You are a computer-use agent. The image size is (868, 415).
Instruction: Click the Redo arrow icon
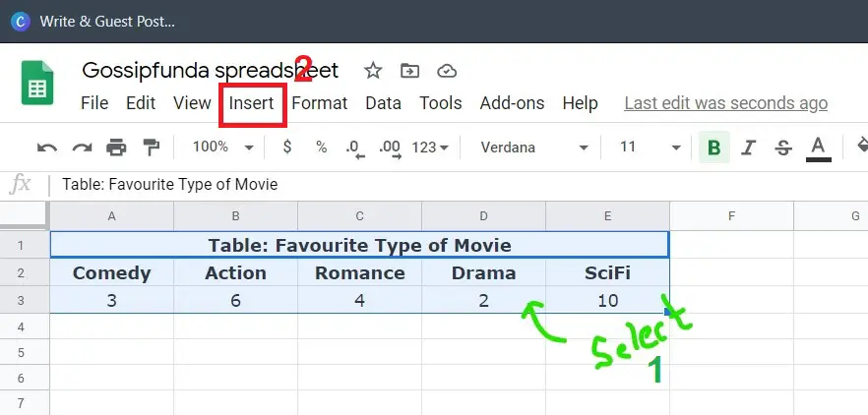coord(82,148)
